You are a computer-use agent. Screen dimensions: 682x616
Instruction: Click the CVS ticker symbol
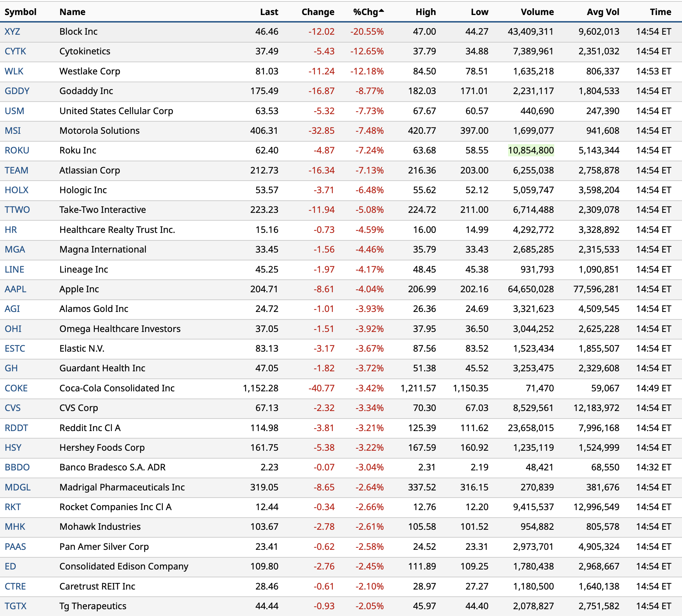point(13,408)
